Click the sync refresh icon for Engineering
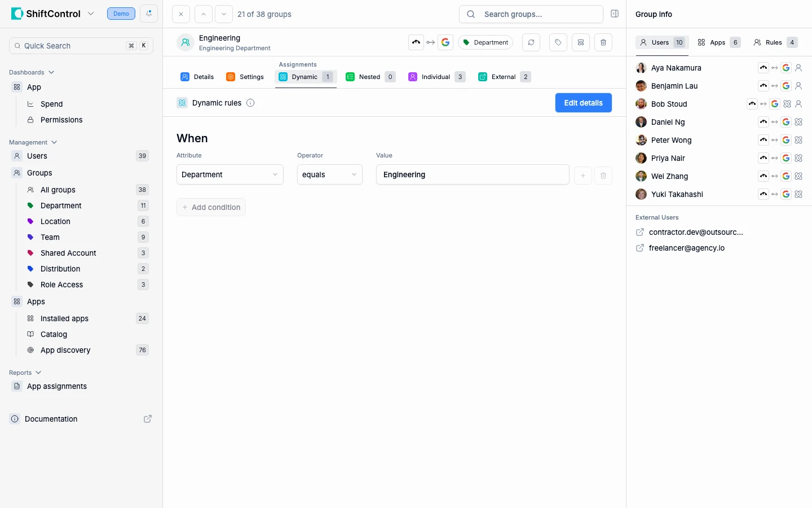The image size is (812, 508). pyautogui.click(x=531, y=42)
